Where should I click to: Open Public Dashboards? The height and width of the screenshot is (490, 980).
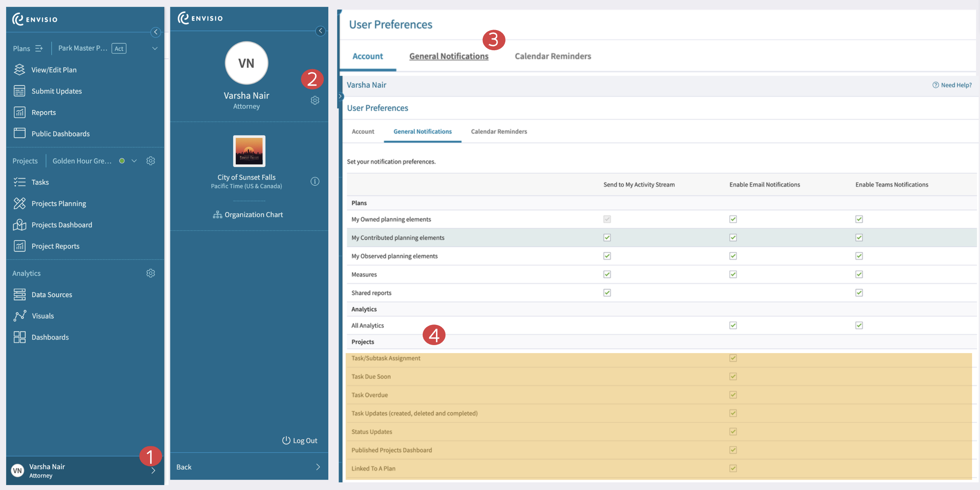click(x=60, y=134)
